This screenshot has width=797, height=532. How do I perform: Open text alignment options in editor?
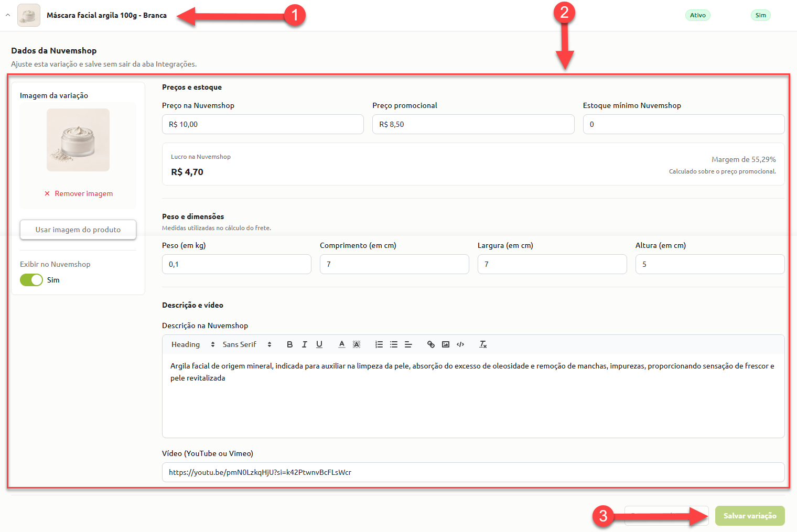pos(408,344)
